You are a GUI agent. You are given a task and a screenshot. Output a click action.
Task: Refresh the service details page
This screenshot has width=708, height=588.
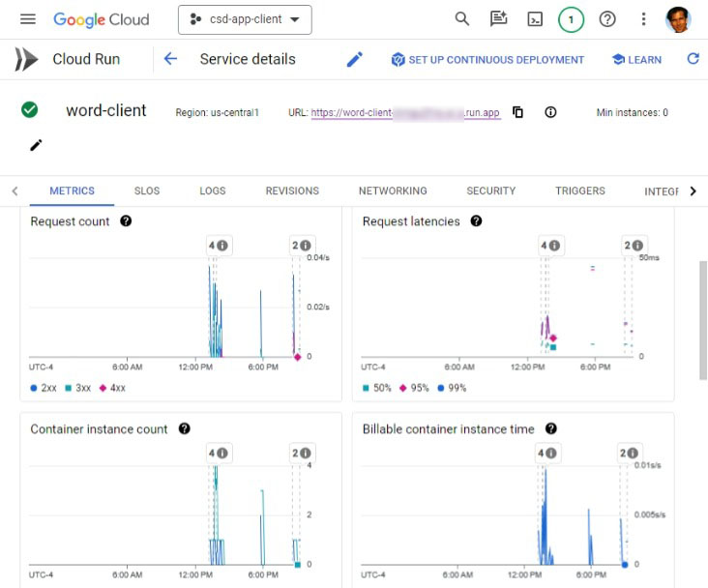(693, 59)
